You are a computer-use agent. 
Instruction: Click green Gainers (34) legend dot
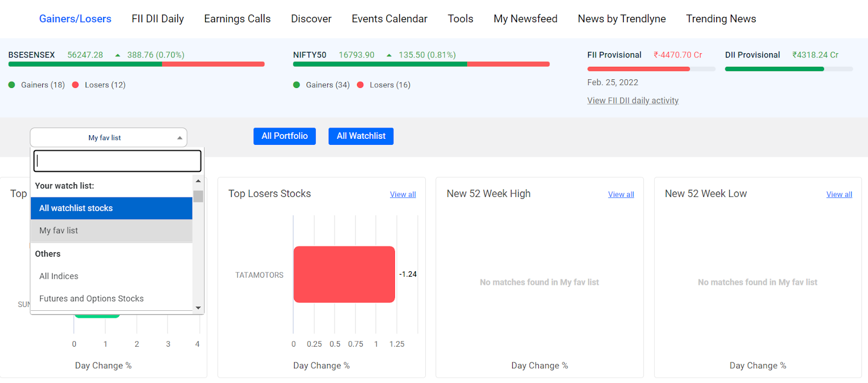pyautogui.click(x=296, y=85)
